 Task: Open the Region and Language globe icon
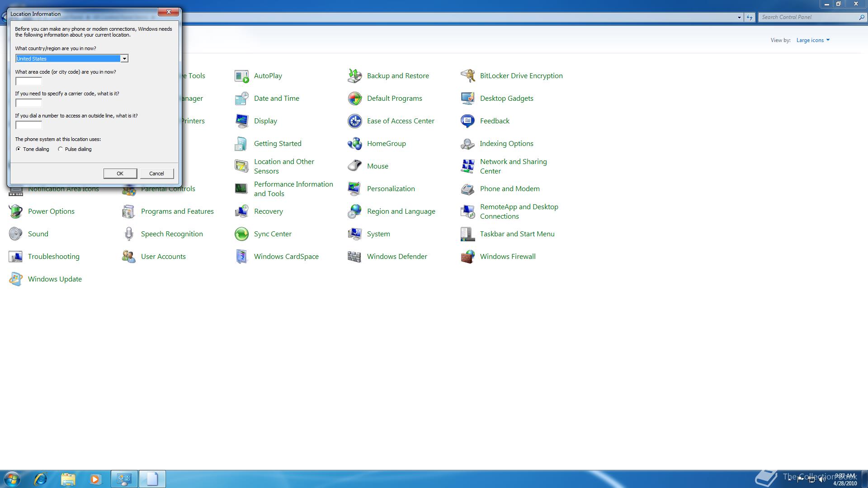tap(355, 211)
